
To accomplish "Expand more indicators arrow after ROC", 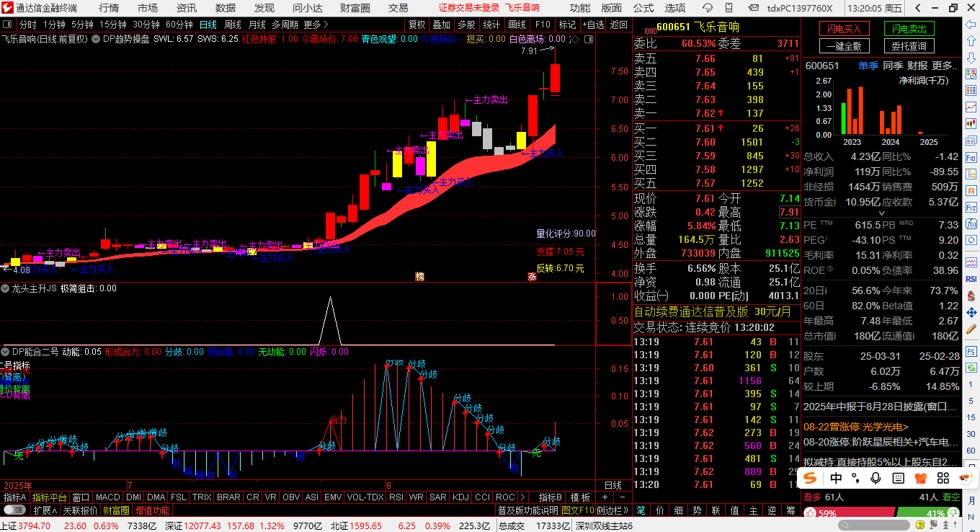I will tap(522, 497).
